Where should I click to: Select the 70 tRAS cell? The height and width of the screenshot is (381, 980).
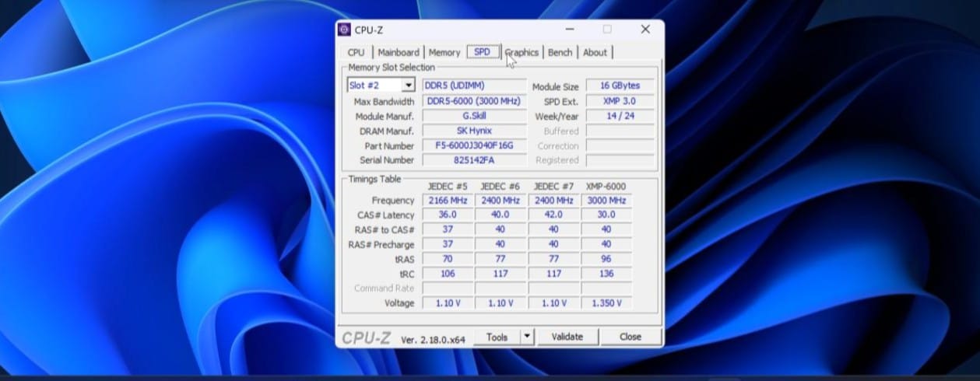[x=448, y=259]
